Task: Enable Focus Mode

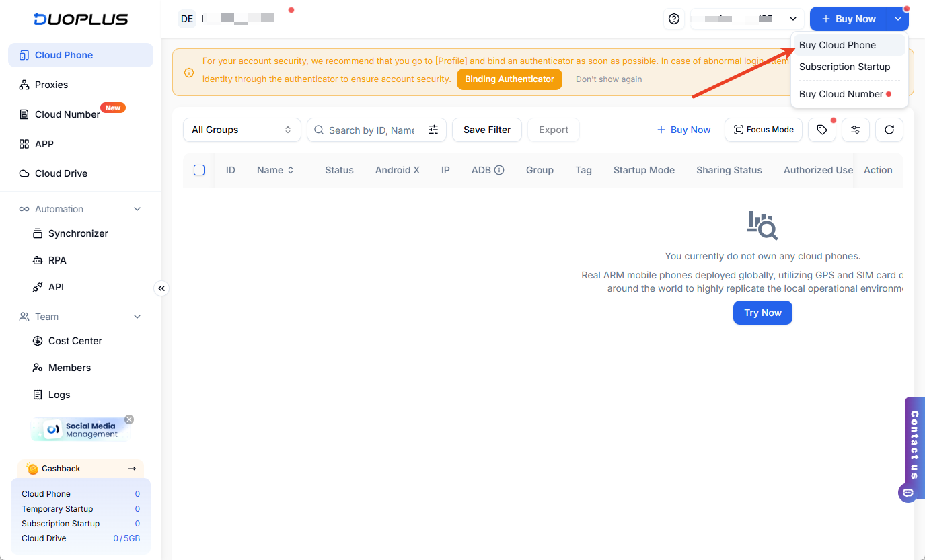Action: 763,130
